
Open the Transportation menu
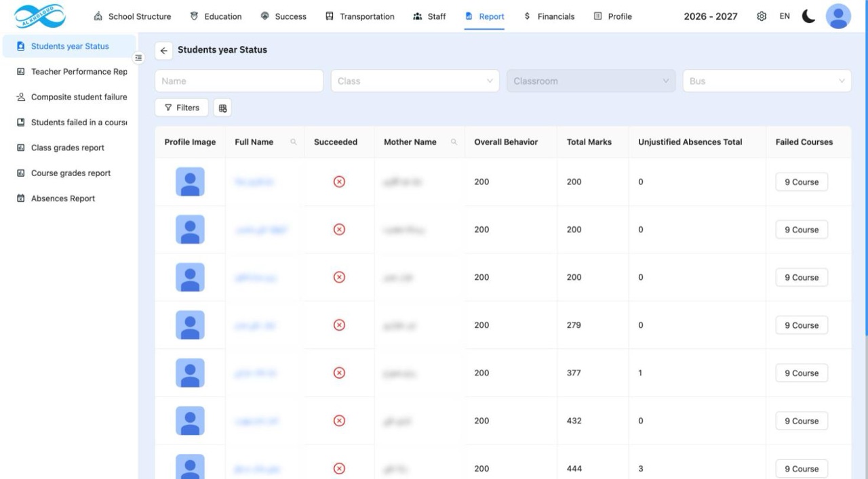(360, 17)
